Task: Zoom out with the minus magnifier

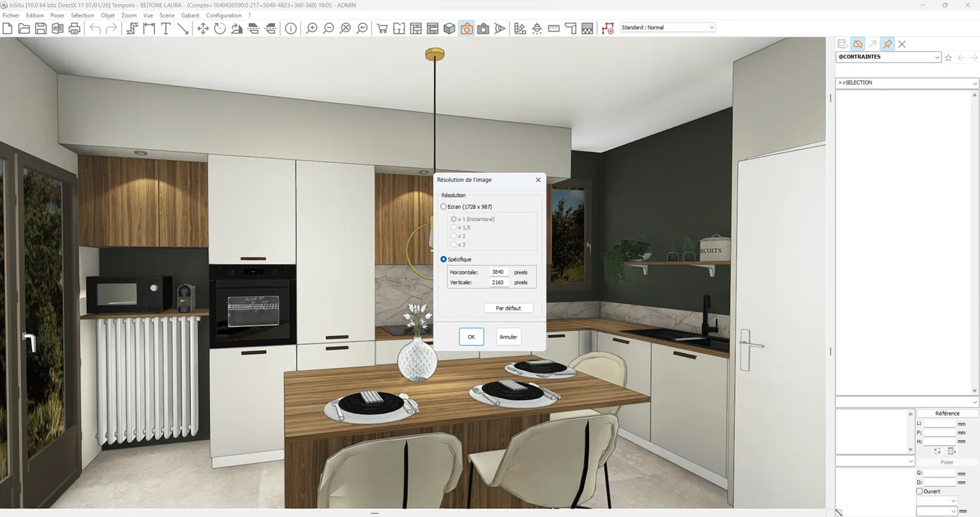Action: [x=328, y=29]
